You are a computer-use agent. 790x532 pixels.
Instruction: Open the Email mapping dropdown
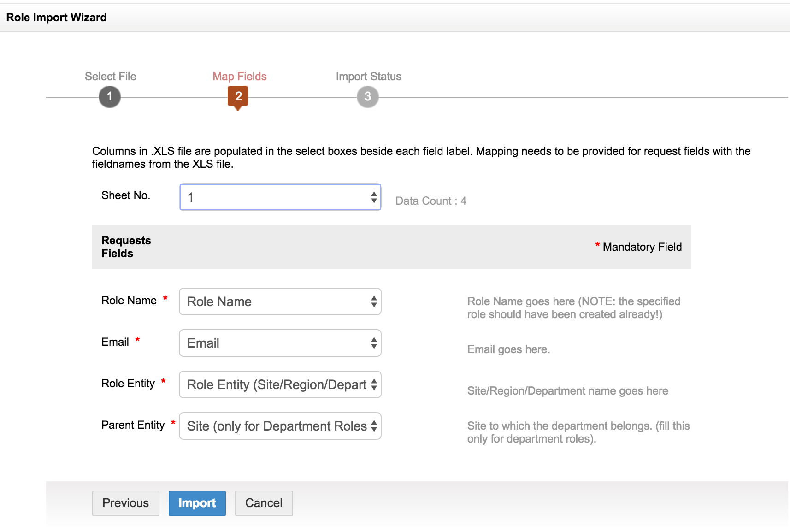tap(280, 343)
